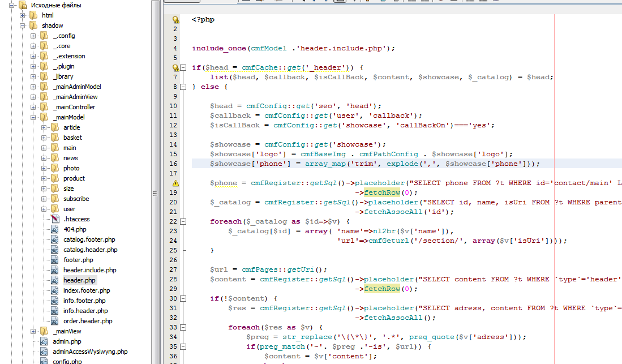The width and height of the screenshot is (622, 364).
Task: Click the PHP file icon for admin.php
Action: point(44,341)
